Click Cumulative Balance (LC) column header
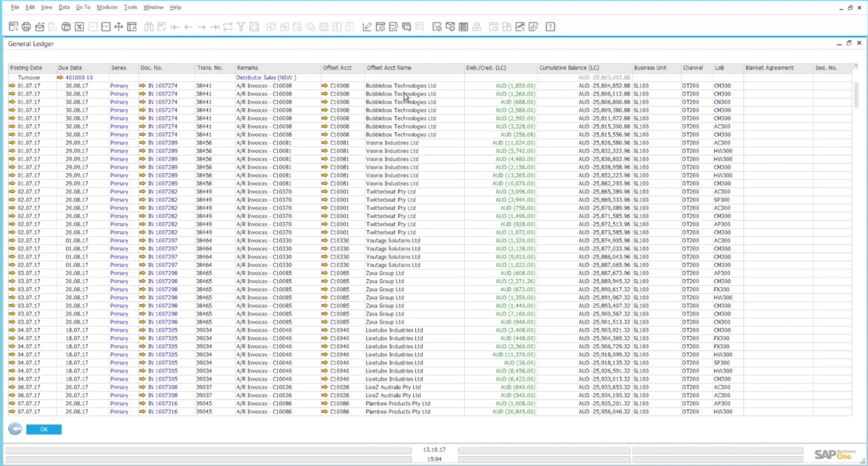Screen dimensions: 868x466 pyautogui.click(x=585, y=68)
